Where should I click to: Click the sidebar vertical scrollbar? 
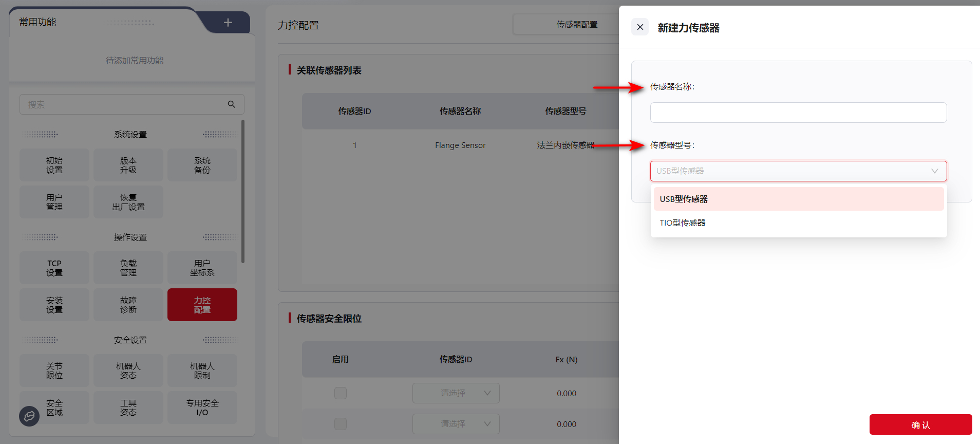pyautogui.click(x=243, y=191)
